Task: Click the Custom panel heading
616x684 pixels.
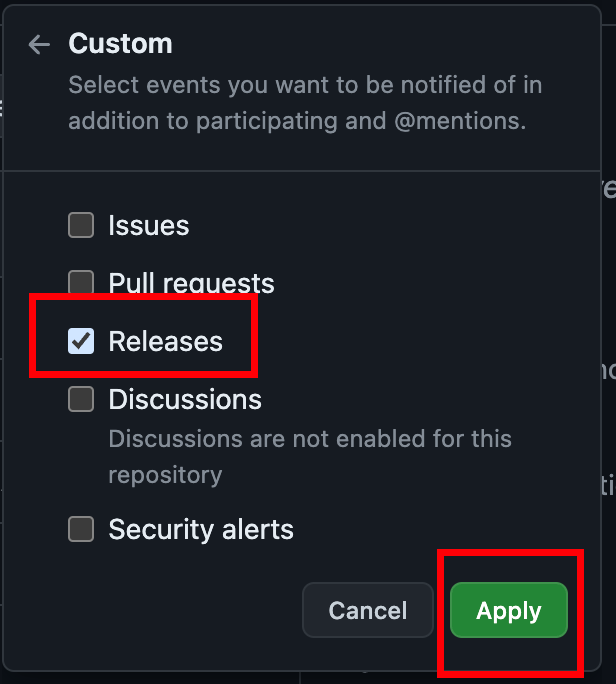Action: [120, 44]
